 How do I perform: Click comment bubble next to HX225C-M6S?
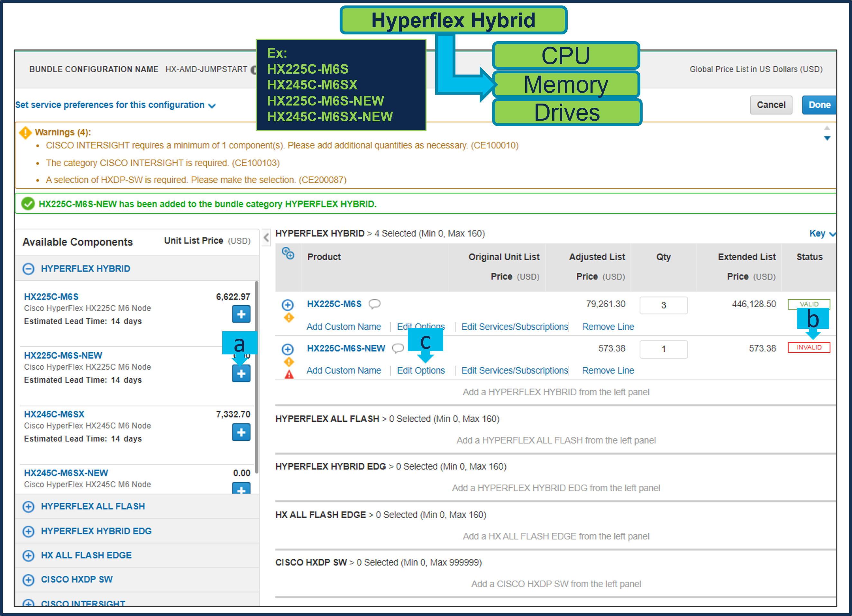[374, 304]
